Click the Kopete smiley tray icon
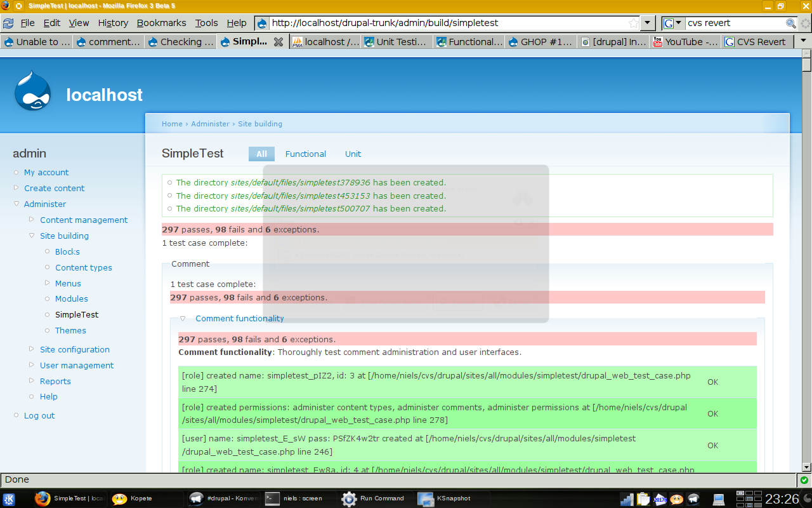 [676, 498]
